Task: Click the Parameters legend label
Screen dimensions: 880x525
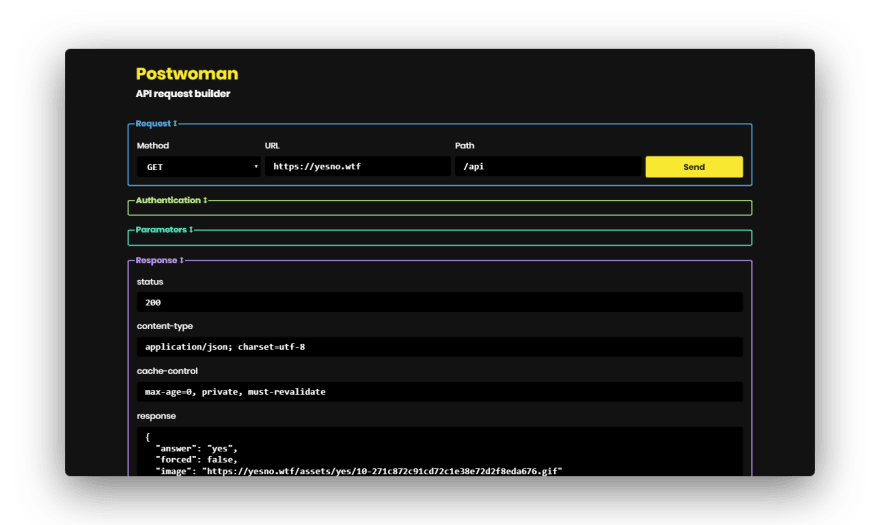Action: (161, 230)
